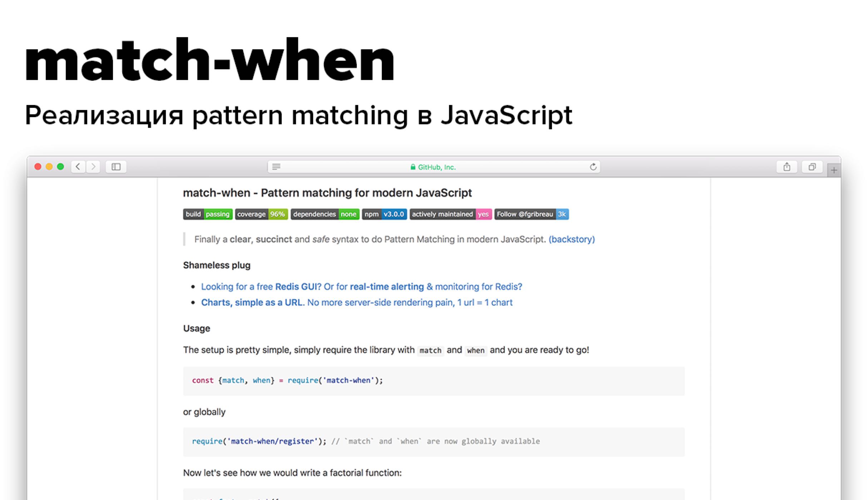Open the dependencies none badge

pos(325,214)
